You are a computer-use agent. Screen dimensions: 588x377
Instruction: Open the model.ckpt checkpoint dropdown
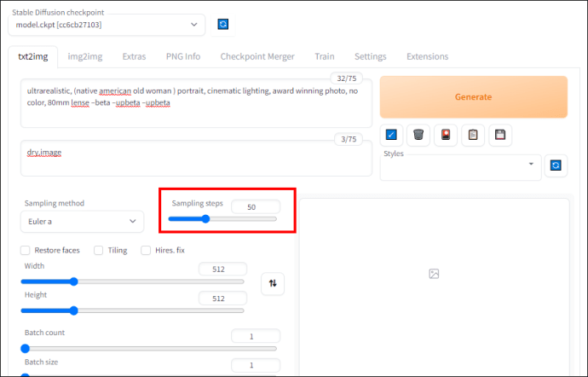pos(107,25)
